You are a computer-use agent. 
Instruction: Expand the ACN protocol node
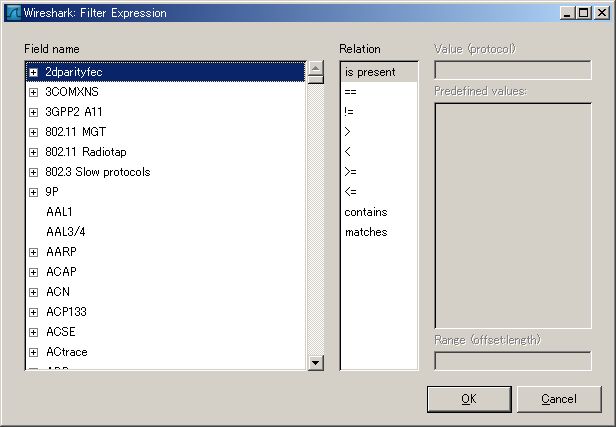point(33,292)
